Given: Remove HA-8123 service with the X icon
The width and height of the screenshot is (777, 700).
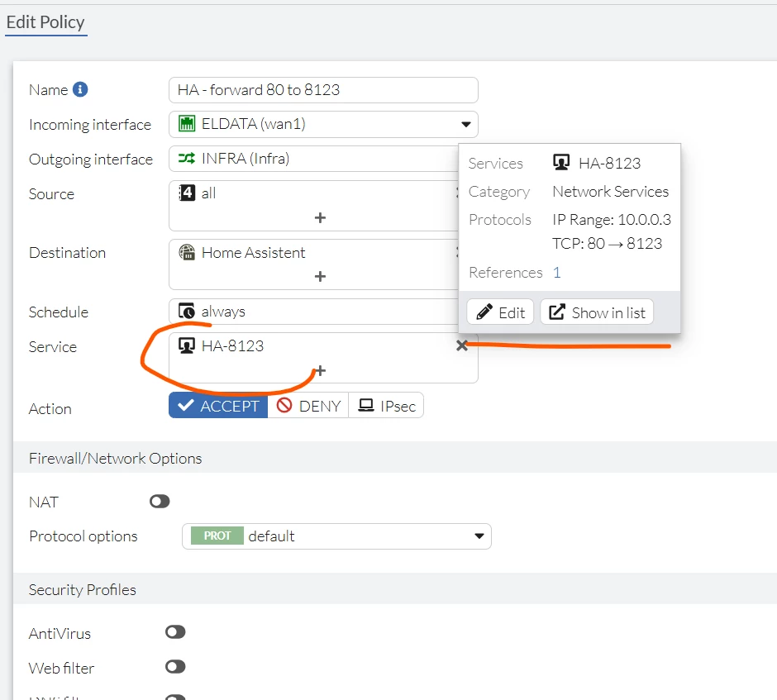Looking at the screenshot, I should tap(462, 345).
